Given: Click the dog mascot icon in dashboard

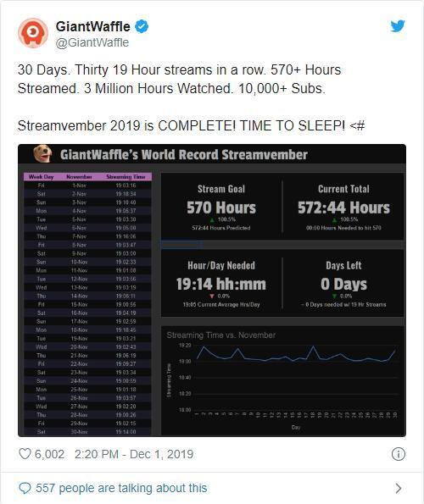Looking at the screenshot, I should tap(42, 153).
